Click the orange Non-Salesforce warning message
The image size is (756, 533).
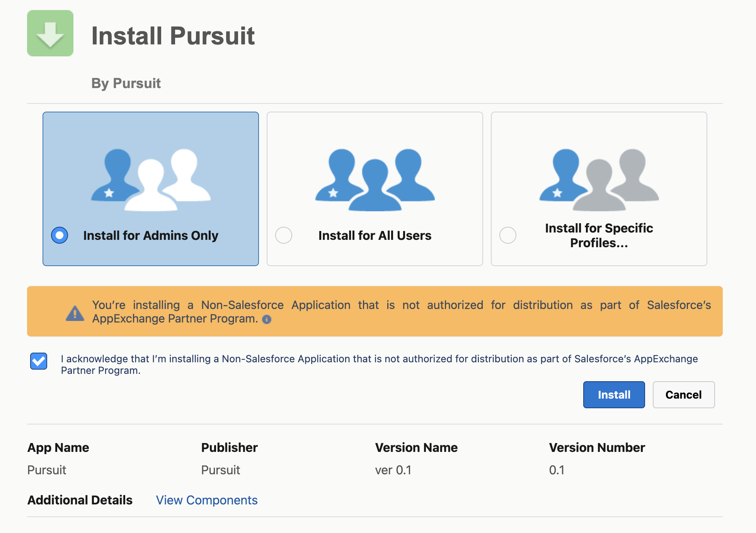click(375, 311)
